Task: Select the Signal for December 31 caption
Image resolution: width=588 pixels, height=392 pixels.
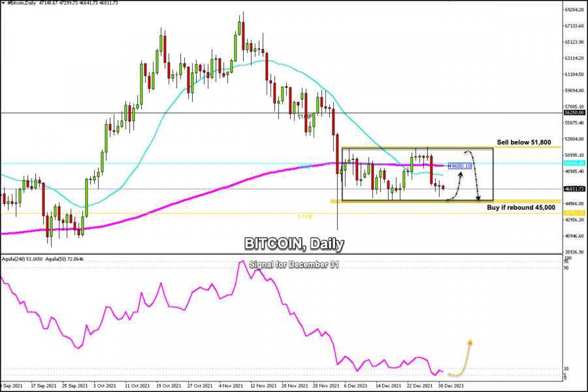Action: click(294, 265)
